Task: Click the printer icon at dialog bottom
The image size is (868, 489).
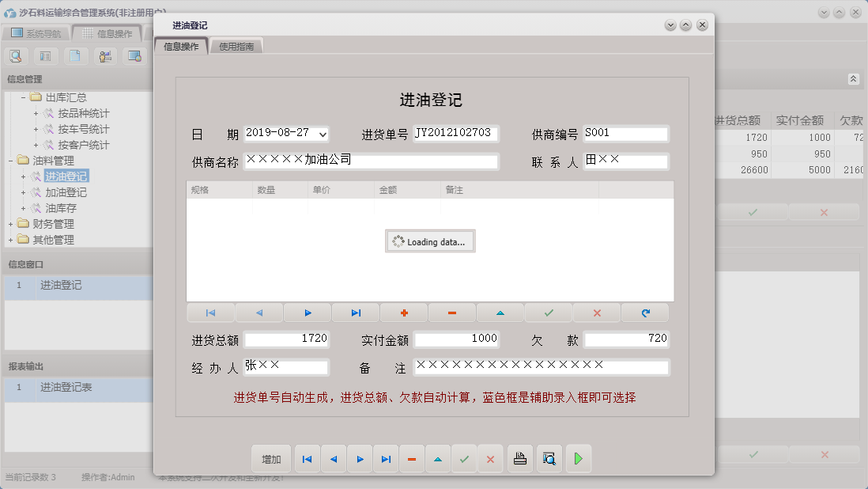Action: (519, 459)
